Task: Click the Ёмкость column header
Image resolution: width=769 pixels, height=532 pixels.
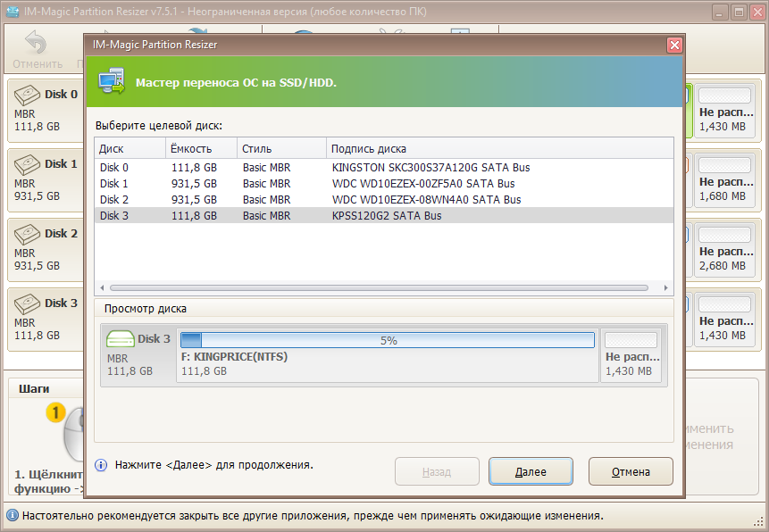Action: 201,148
